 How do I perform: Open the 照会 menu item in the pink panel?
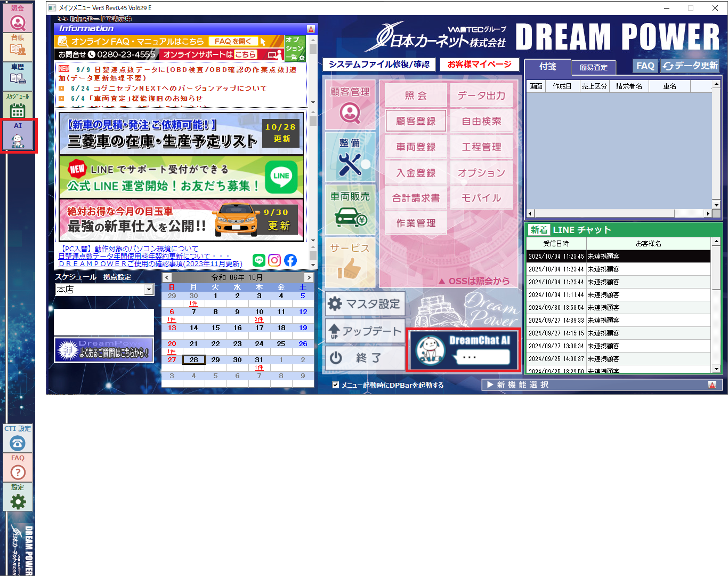[416, 95]
